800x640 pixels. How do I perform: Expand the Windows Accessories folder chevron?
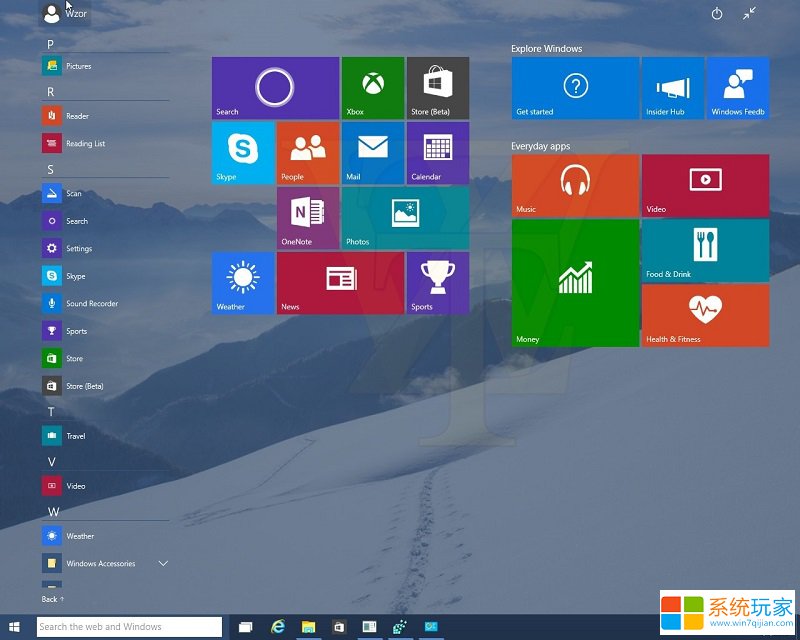pos(163,563)
